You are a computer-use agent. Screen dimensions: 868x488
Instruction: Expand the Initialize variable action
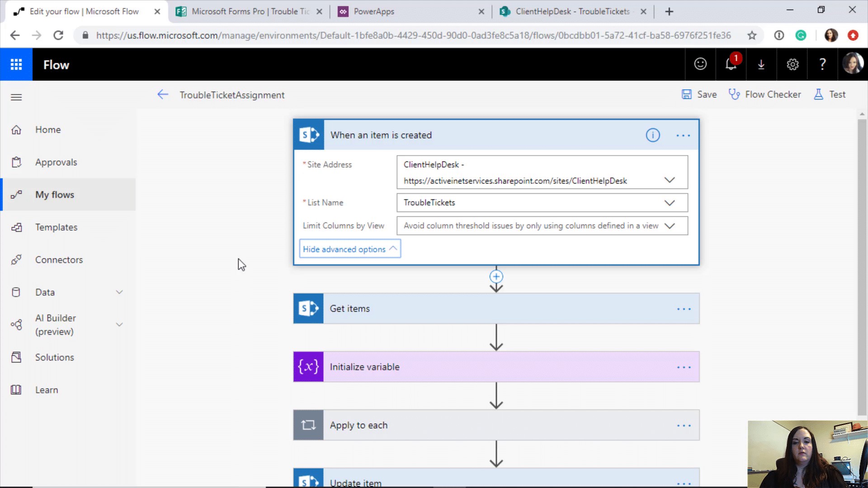point(496,367)
